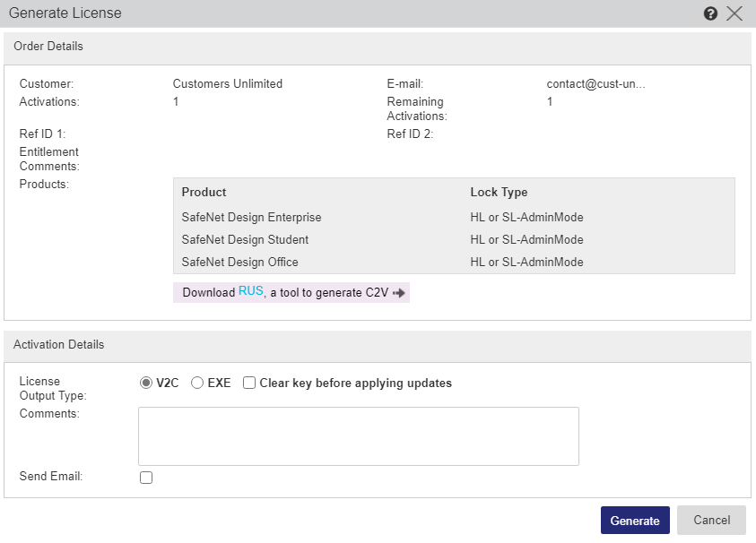756x543 pixels.
Task: Click the Order Details section header
Action: click(378, 48)
